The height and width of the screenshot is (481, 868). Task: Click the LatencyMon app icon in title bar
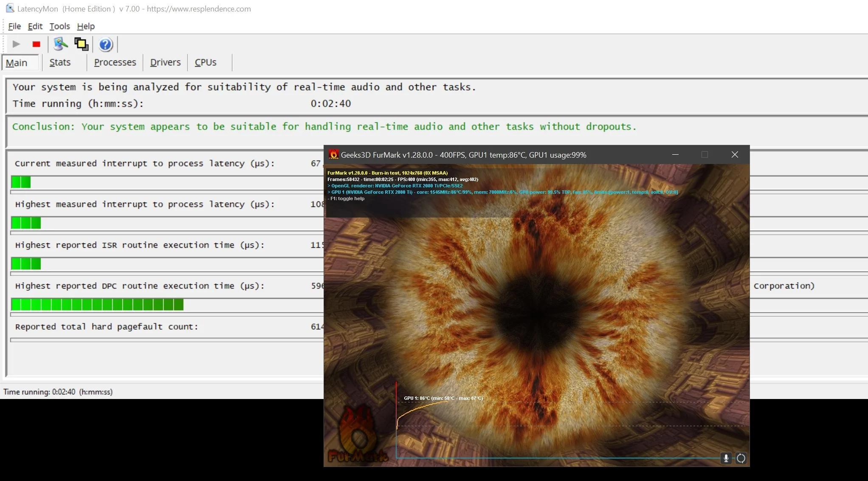(10, 8)
